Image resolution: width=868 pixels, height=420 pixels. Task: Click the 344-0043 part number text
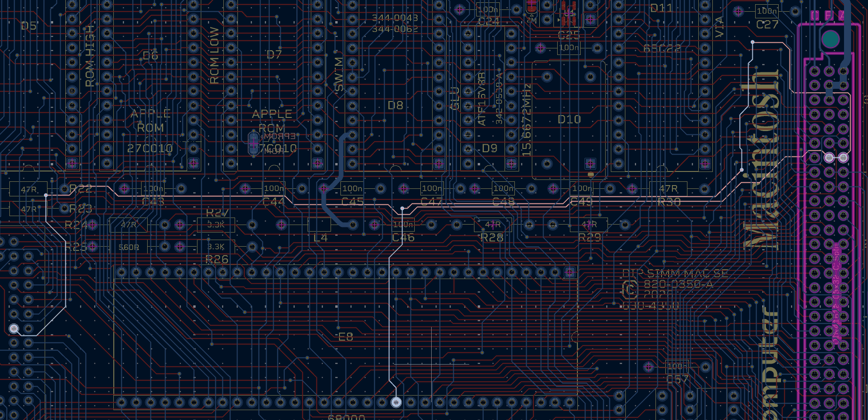click(x=395, y=18)
